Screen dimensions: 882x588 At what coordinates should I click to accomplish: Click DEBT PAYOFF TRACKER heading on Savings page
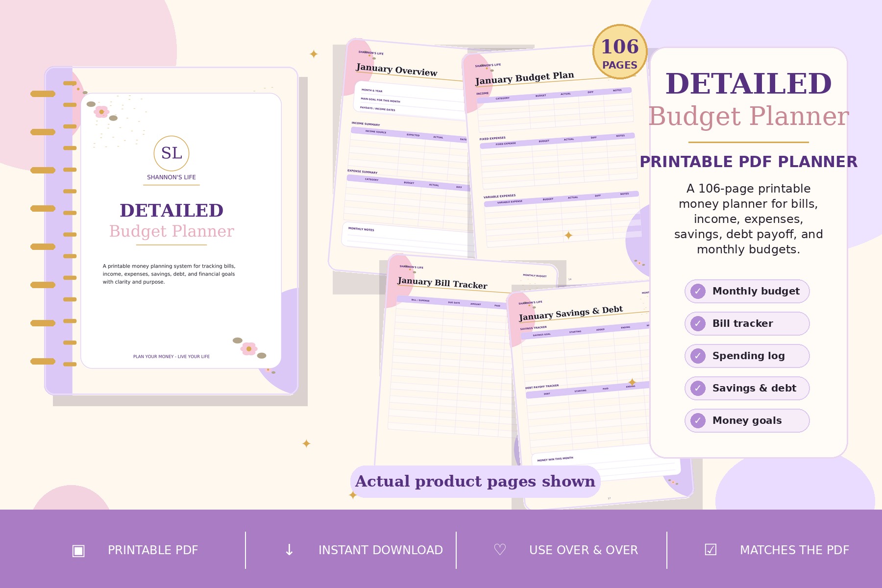click(x=542, y=387)
